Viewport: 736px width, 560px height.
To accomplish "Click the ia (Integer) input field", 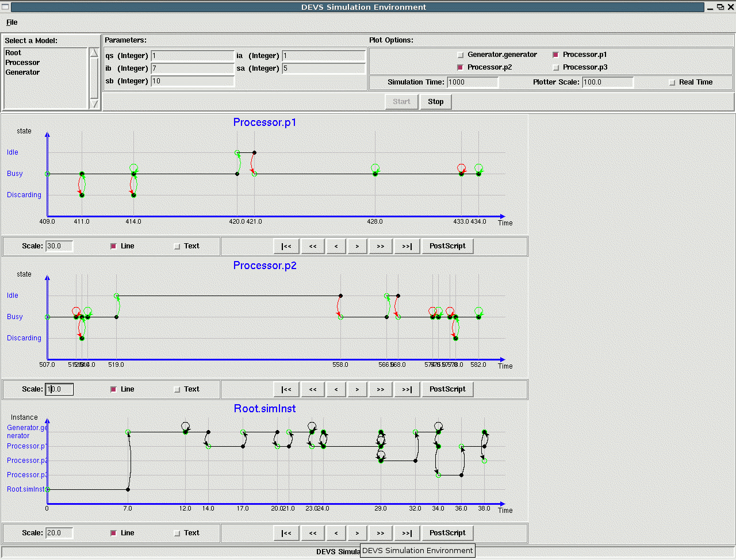I will point(324,56).
